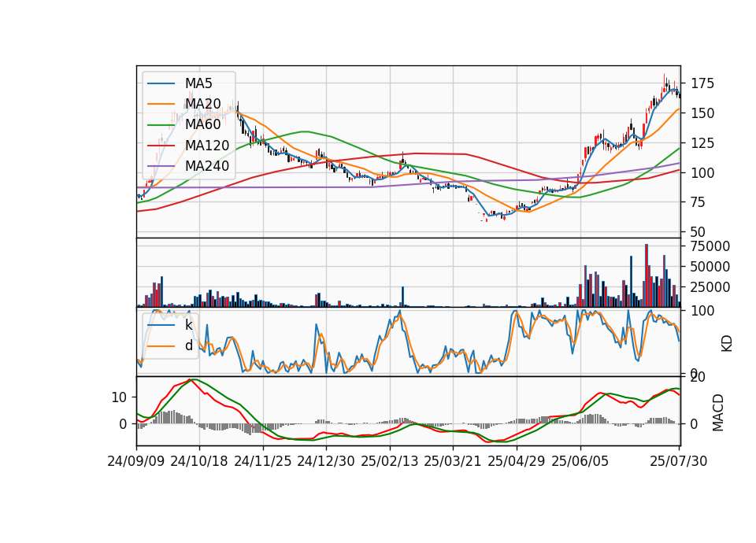
Task: Click the 10 value on MACD left axis
Action: pos(119,397)
